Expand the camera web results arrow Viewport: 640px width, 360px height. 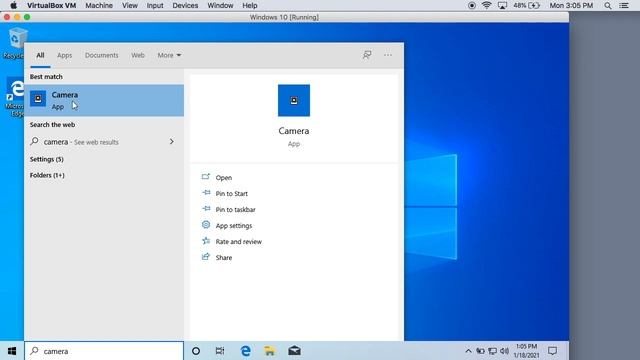pyautogui.click(x=172, y=142)
